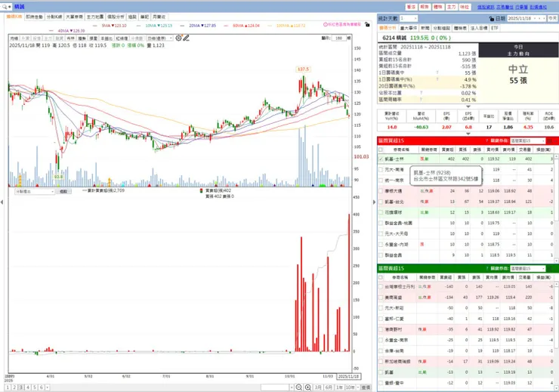Click the left panel collapse arrow
The image size is (559, 392).
click(2, 202)
